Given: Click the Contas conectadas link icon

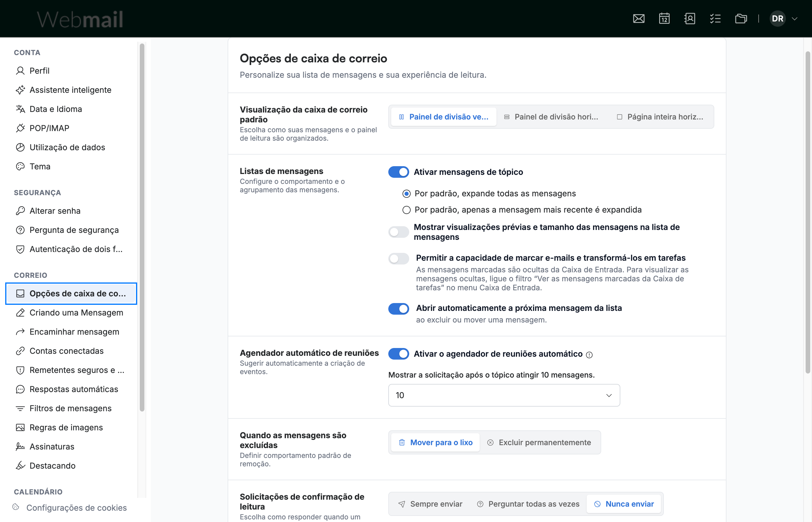Looking at the screenshot, I should tap(20, 351).
